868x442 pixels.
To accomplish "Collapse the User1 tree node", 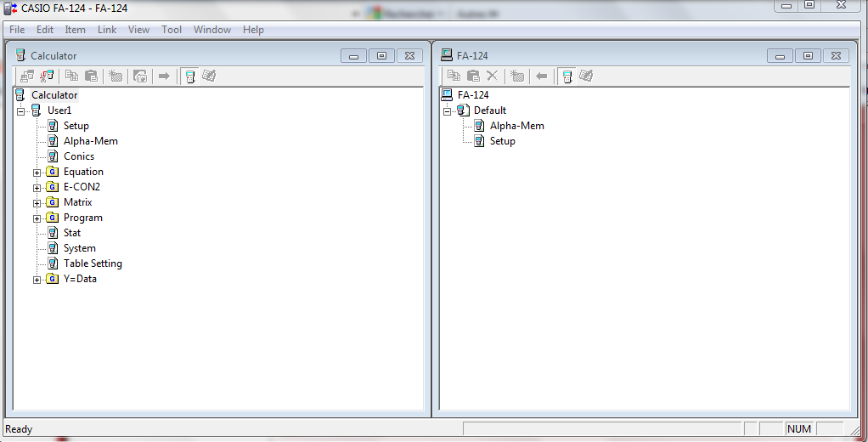I will pyautogui.click(x=20, y=111).
